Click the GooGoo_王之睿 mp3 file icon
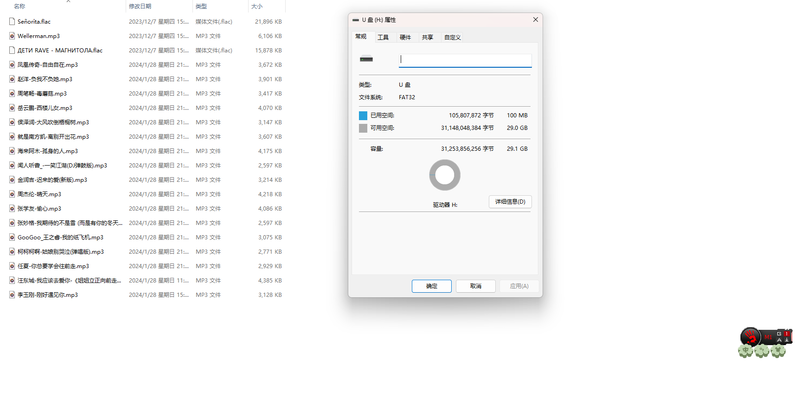800x398 pixels. click(x=12, y=237)
